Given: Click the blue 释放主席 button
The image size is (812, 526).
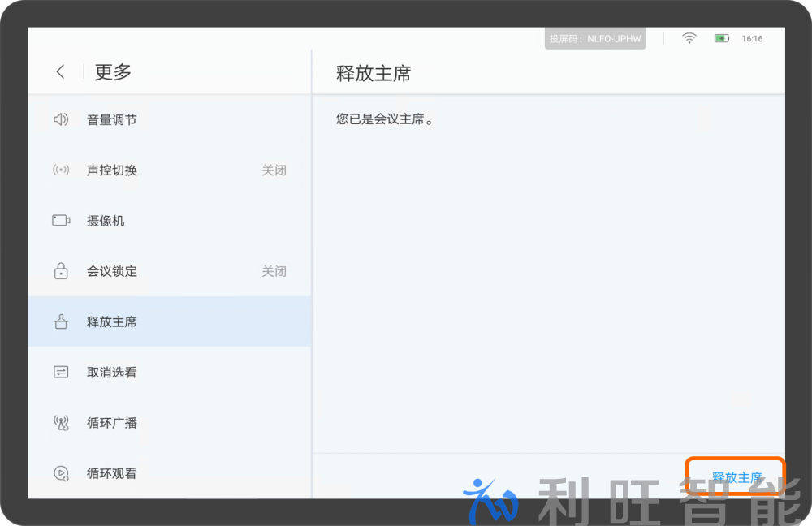Looking at the screenshot, I should [737, 476].
